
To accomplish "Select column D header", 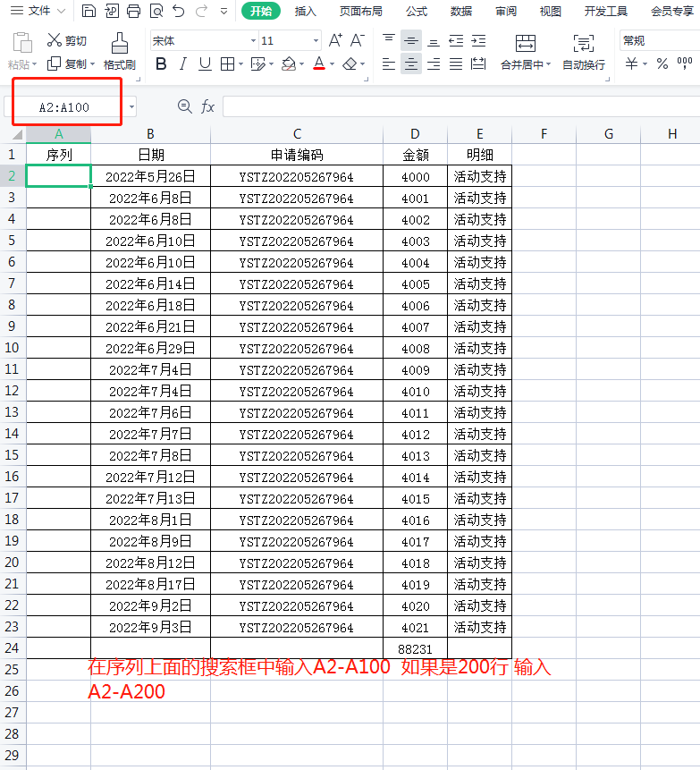I will click(416, 134).
